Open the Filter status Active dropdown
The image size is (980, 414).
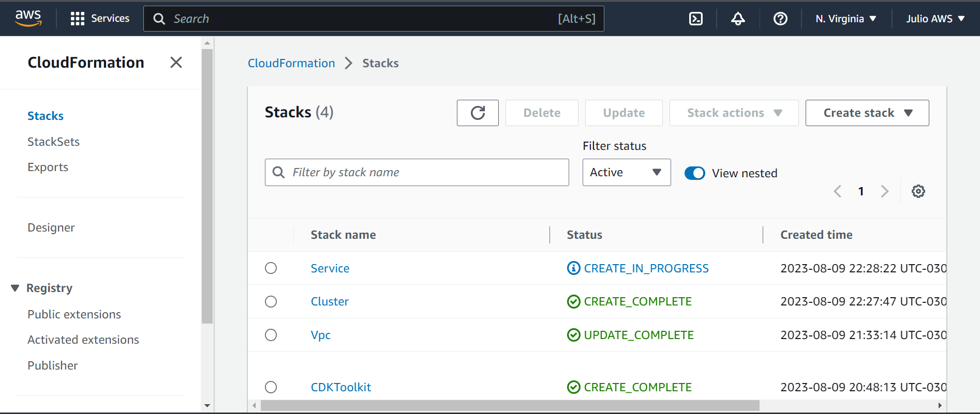click(x=627, y=172)
